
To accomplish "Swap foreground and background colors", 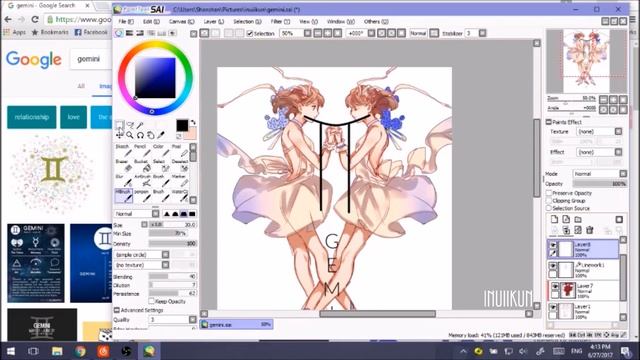I will coord(193,122).
